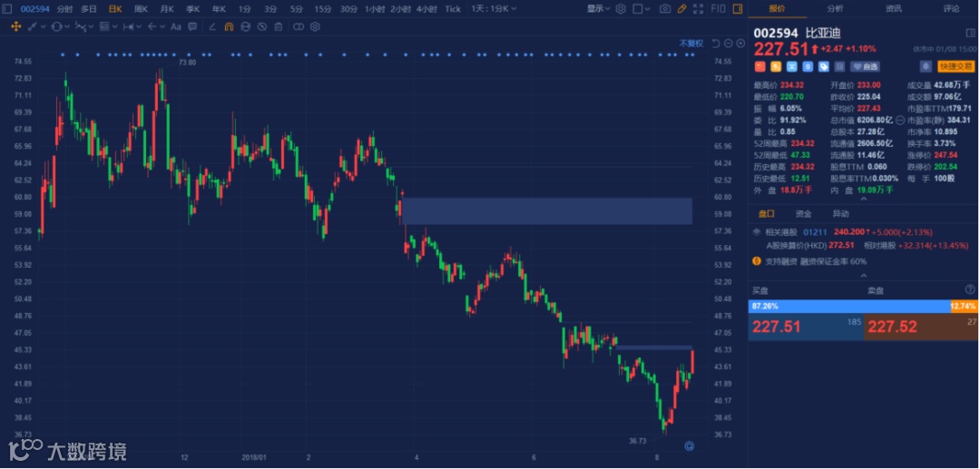This screenshot has width=980, height=469.
Task: Toggle the orange magnet snap tool
Action: [x=229, y=27]
